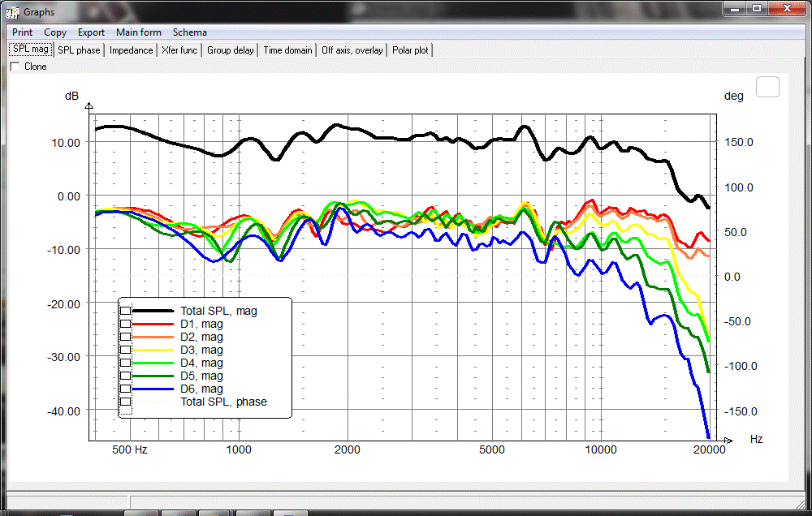This screenshot has height=516, width=812.
Task: Switch to the SPL mag tab
Action: (31, 49)
